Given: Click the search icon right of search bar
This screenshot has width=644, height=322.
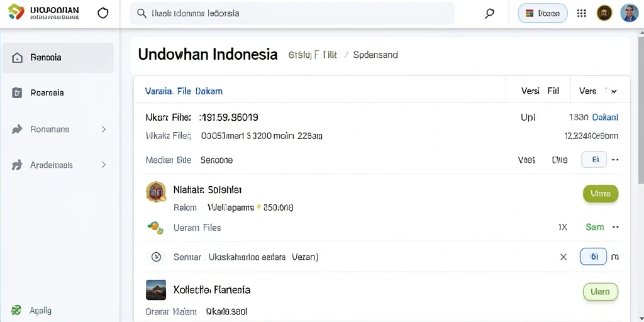Looking at the screenshot, I should tap(489, 14).
